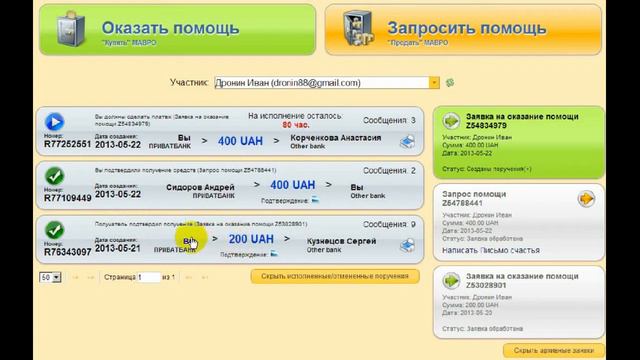Click the green refresh icon beside Участник
The width and height of the screenshot is (640, 360).
click(450, 82)
